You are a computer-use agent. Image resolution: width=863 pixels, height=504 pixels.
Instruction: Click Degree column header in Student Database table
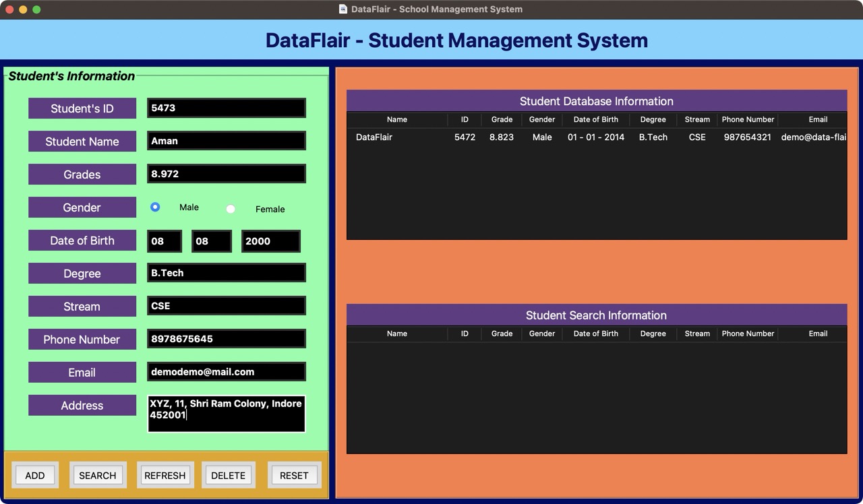(x=653, y=119)
